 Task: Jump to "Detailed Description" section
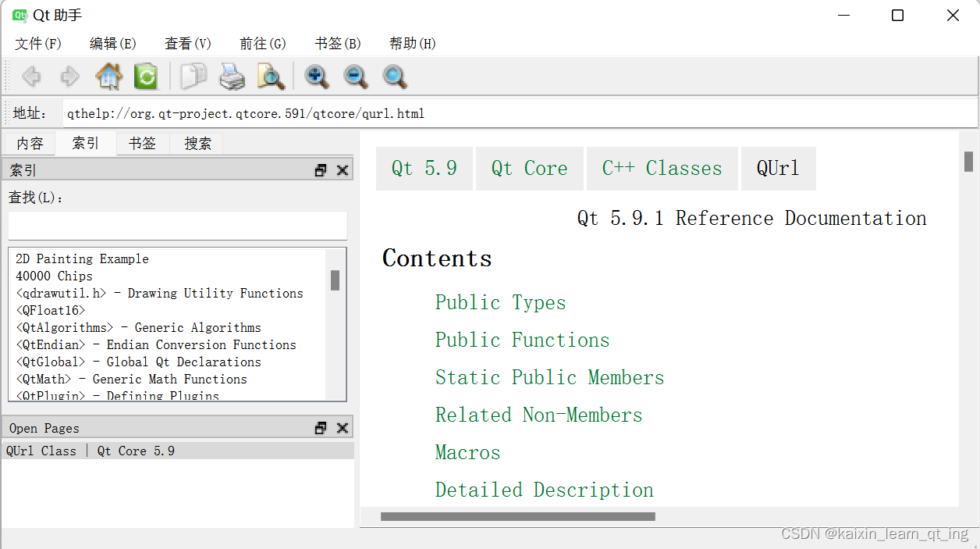click(x=544, y=490)
